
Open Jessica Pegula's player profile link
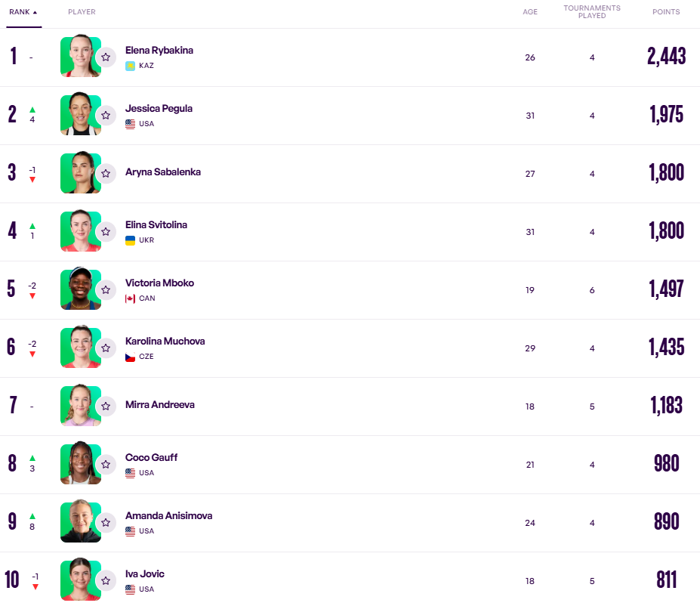click(x=159, y=108)
